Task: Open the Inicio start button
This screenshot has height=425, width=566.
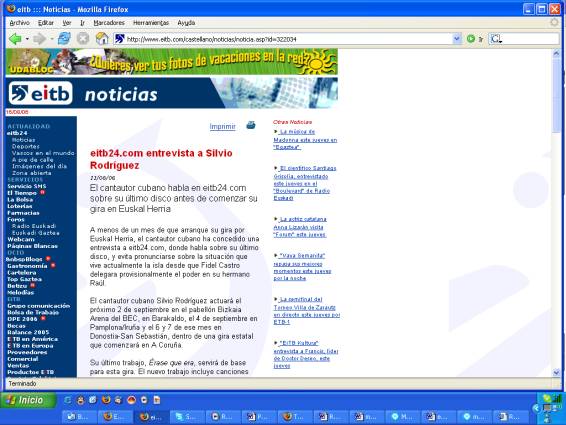Action: click(x=28, y=400)
